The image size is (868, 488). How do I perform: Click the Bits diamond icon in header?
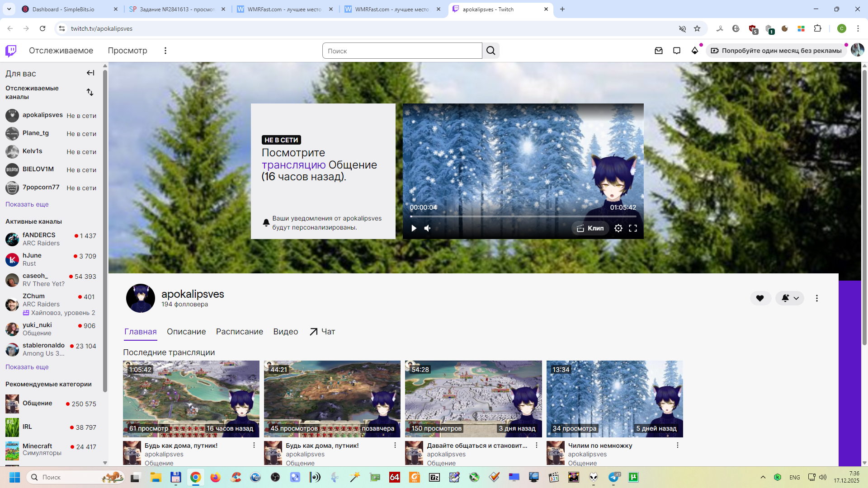pos(695,51)
